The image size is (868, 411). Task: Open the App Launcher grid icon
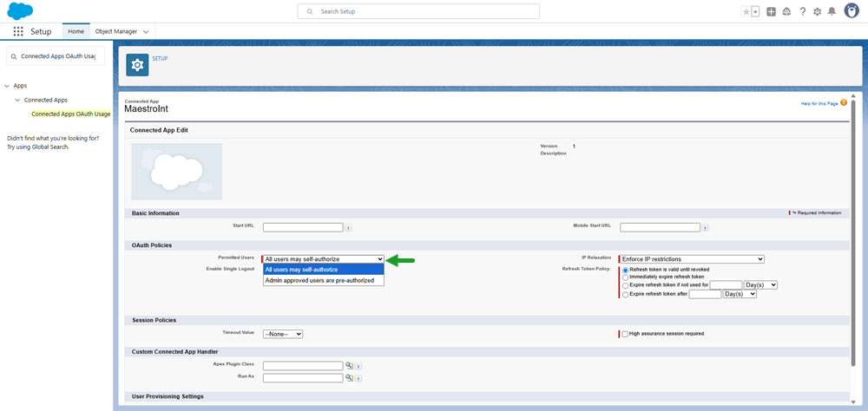click(18, 31)
